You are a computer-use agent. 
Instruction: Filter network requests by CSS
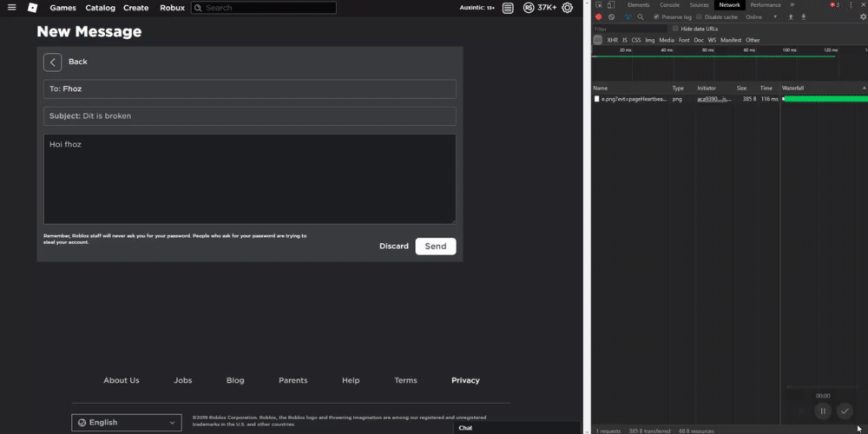click(636, 41)
